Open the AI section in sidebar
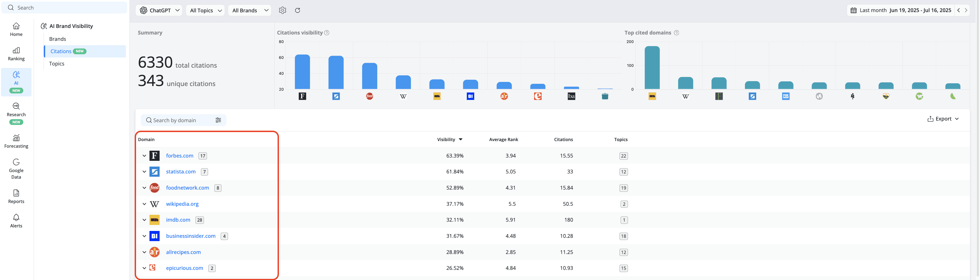The image size is (980, 280). tap(16, 82)
